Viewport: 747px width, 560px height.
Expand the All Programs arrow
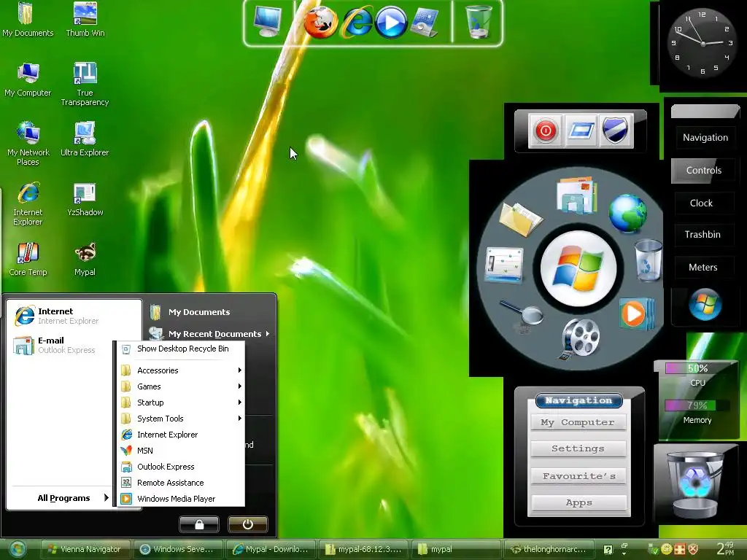(107, 497)
